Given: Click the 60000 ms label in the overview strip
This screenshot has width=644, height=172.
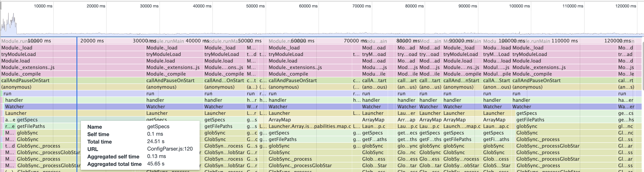Looking at the screenshot, I should coord(308,6).
